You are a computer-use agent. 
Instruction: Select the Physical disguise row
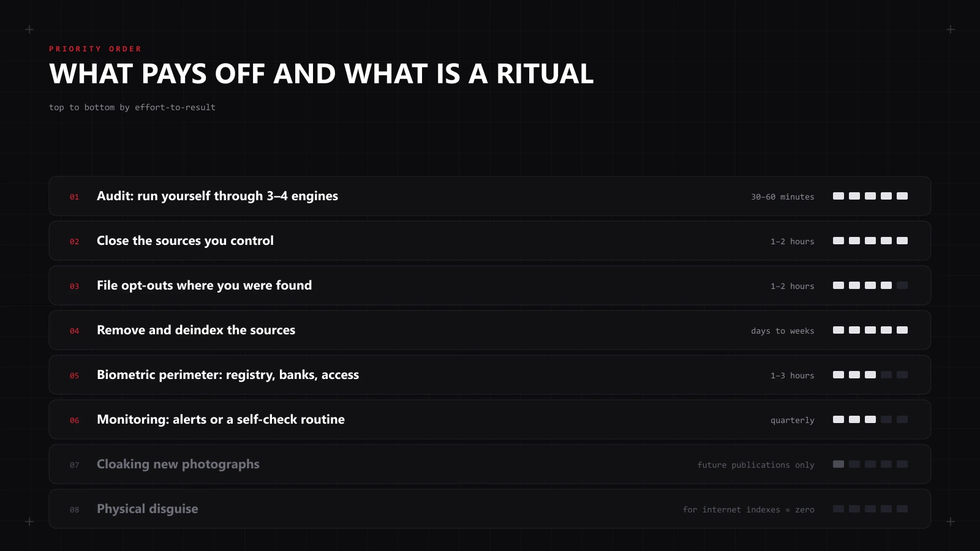click(x=490, y=509)
